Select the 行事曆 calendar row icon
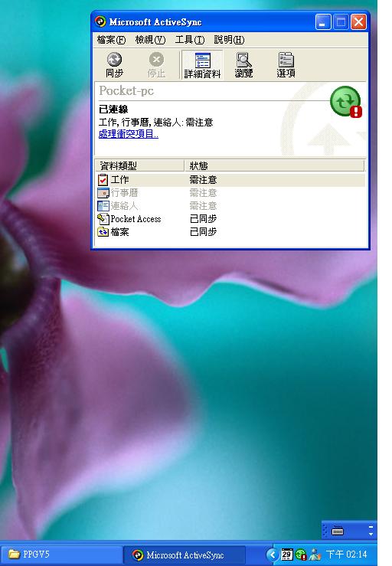Viewport: 392px width, 566px height. [x=103, y=193]
